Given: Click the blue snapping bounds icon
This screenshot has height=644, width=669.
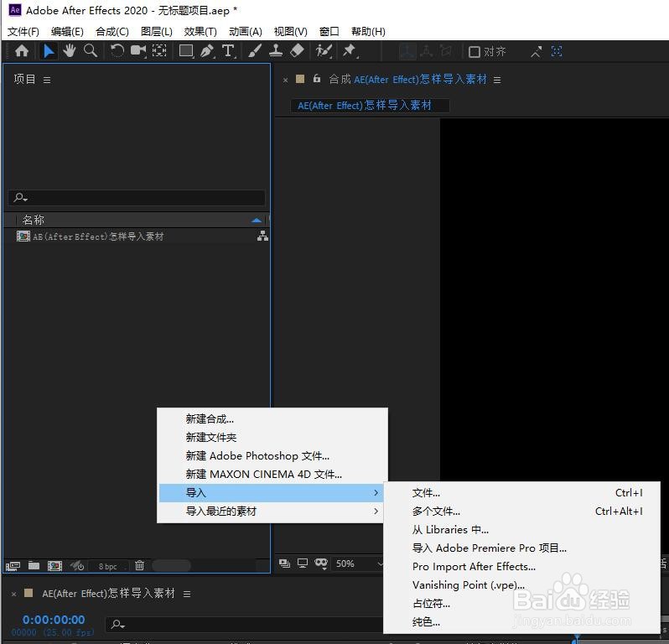Looking at the screenshot, I should point(557,52).
